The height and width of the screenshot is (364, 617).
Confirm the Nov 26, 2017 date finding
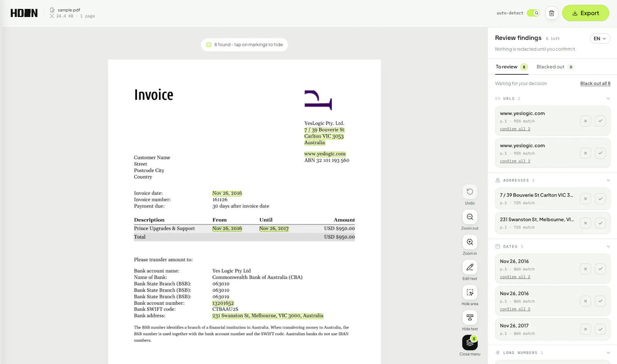click(600, 329)
